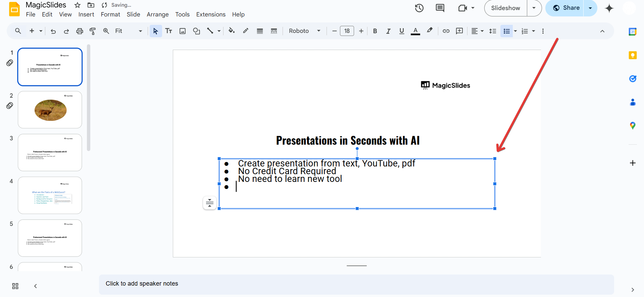Start the Slideshow
Image resolution: width=644 pixels, height=297 pixels.
tap(505, 8)
